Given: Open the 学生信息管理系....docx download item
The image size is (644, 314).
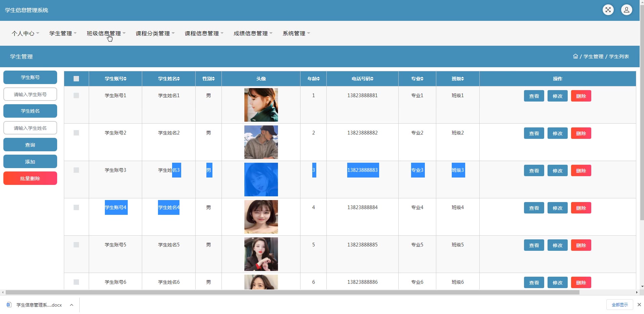Looking at the screenshot, I should [x=39, y=305].
